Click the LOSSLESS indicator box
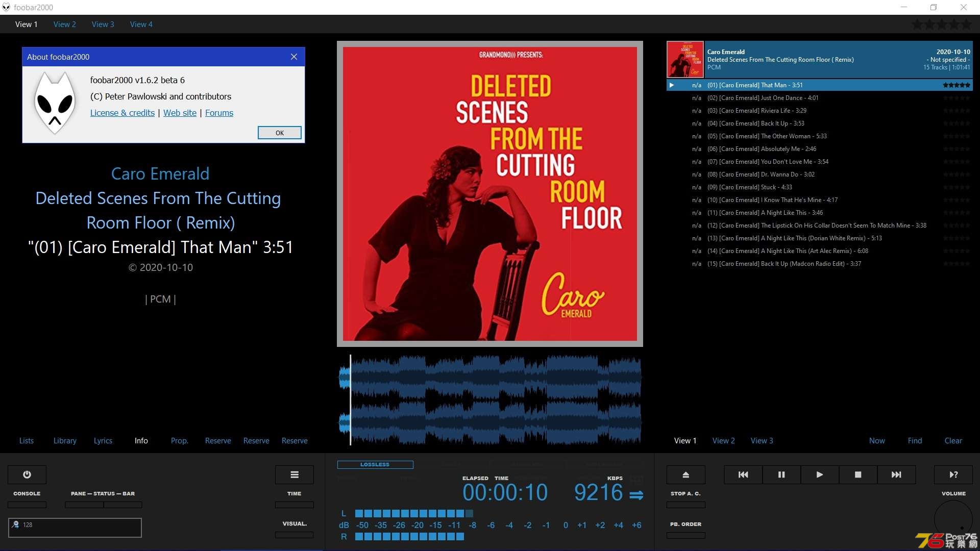 (375, 464)
